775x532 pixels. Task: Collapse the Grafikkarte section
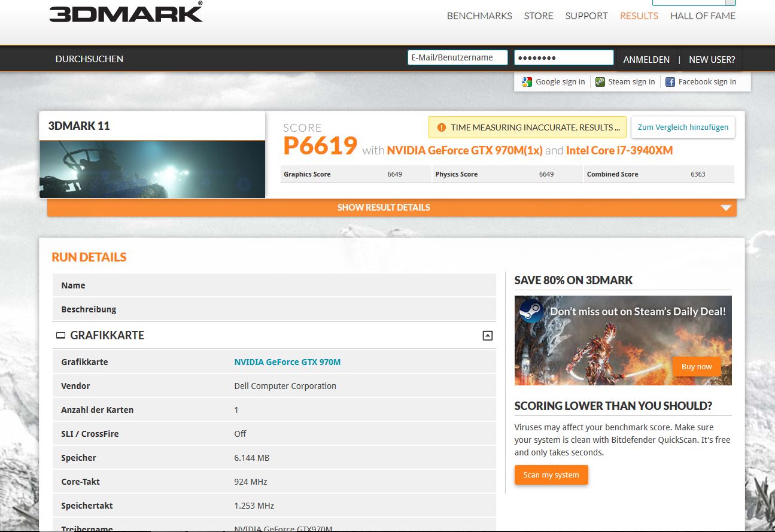pyautogui.click(x=487, y=336)
